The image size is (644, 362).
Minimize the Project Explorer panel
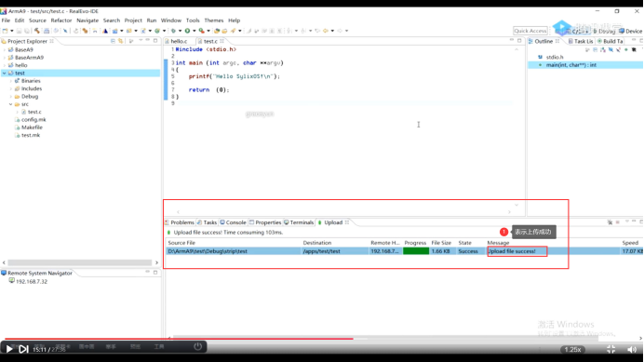[147, 40]
